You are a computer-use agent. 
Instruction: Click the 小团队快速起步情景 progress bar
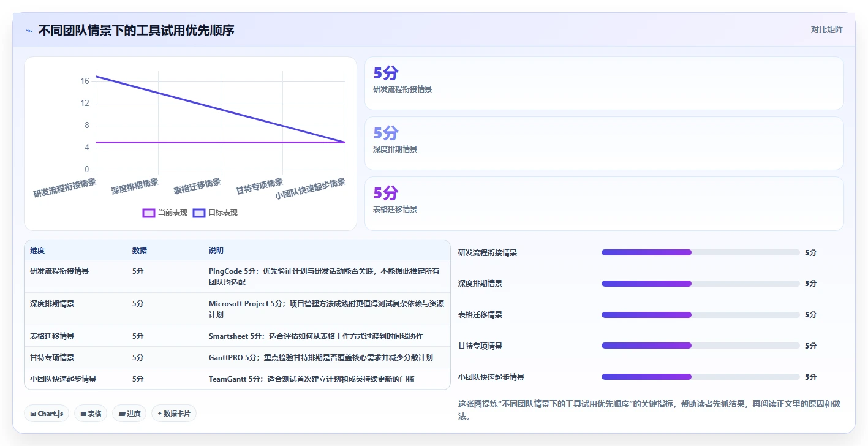[701, 377]
